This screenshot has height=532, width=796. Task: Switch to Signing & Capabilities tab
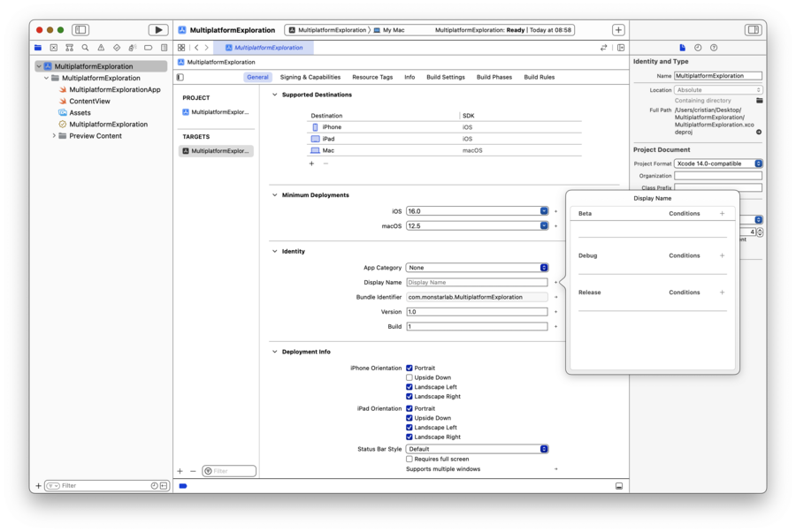(x=310, y=77)
